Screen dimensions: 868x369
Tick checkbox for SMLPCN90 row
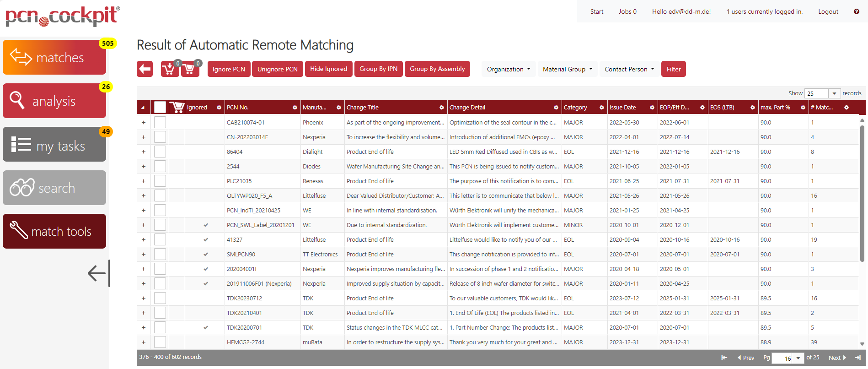point(160,254)
